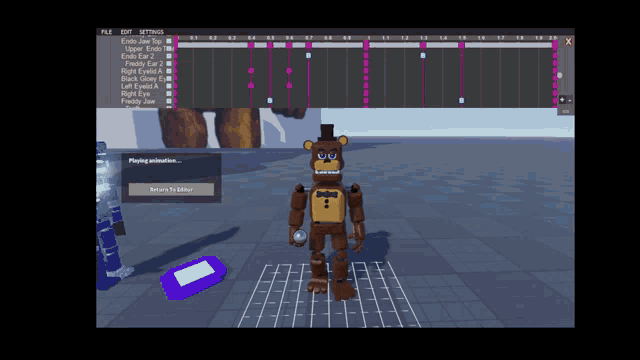Click the 1.8 mark on time ruler

520,38
